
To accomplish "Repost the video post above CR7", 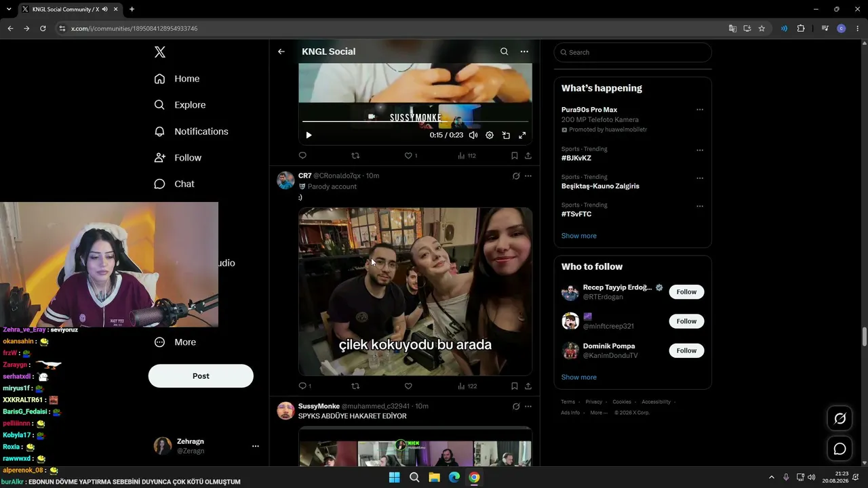I will (x=355, y=156).
